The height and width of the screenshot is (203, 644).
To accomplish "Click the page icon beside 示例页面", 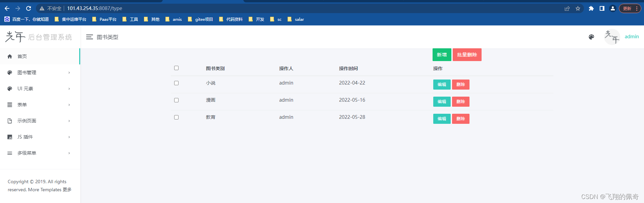I will click(10, 121).
